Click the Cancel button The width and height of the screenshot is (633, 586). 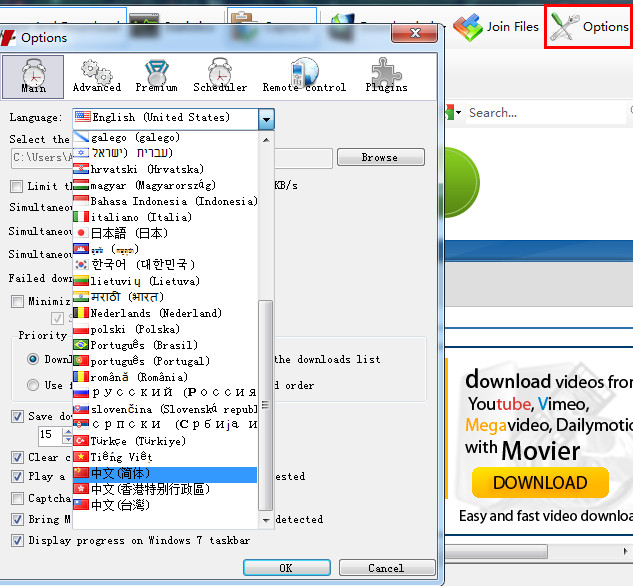(387, 568)
